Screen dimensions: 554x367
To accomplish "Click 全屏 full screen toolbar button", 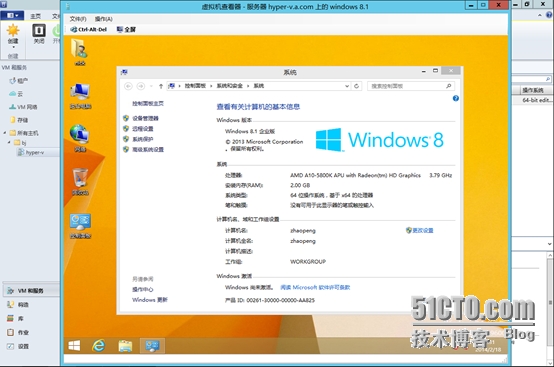I will coord(126,30).
